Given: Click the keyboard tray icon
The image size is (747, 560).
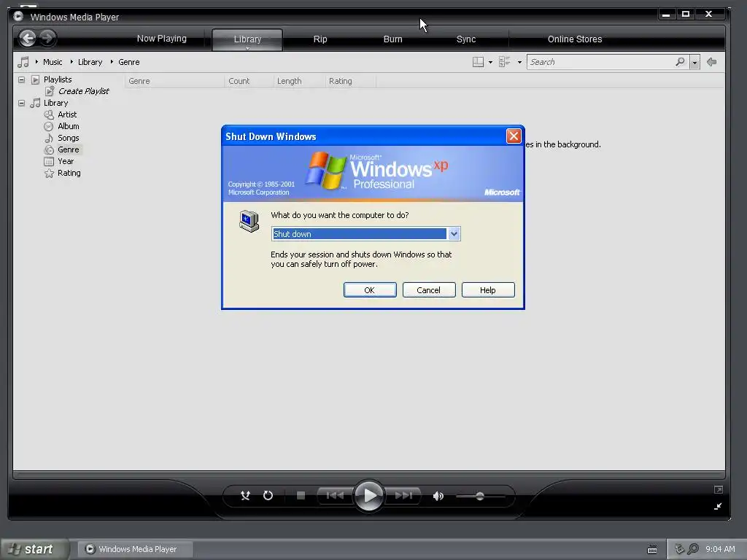Looking at the screenshot, I should (x=652, y=550).
